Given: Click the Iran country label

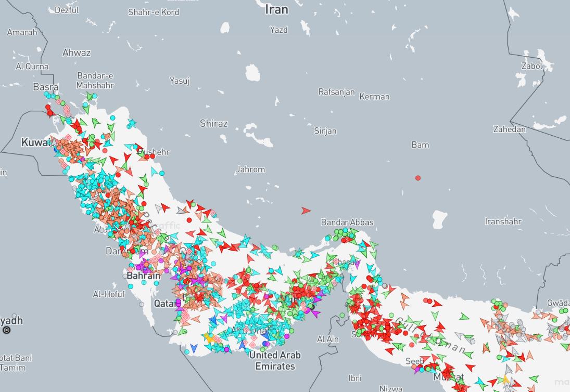Looking at the screenshot, I should tap(276, 9).
